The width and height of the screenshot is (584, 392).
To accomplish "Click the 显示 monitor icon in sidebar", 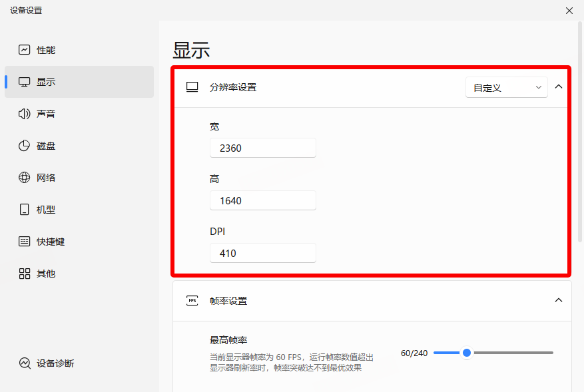I will click(25, 82).
